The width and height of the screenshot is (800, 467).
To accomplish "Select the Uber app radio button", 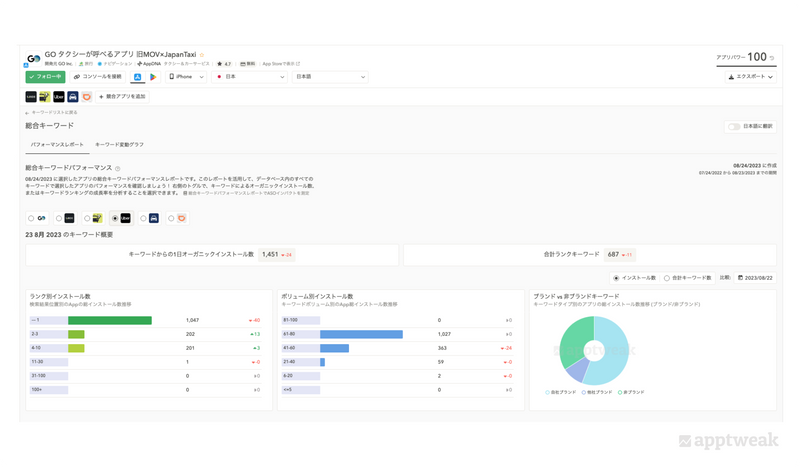I will (x=115, y=218).
